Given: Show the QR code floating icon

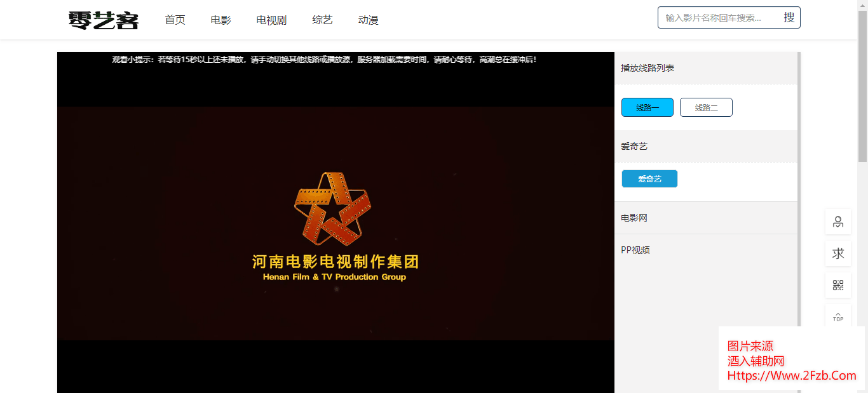Looking at the screenshot, I should tap(837, 285).
